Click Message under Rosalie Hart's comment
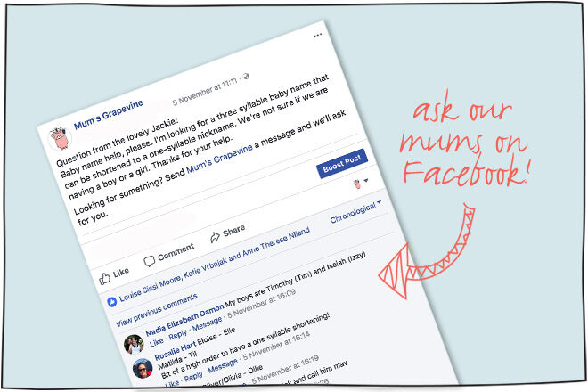The height and width of the screenshot is (392, 588). point(223,365)
